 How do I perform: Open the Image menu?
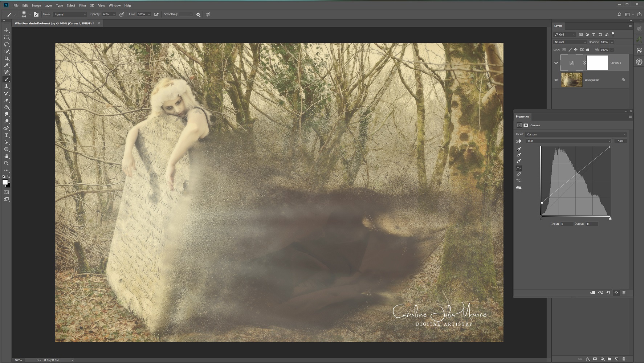click(x=36, y=5)
